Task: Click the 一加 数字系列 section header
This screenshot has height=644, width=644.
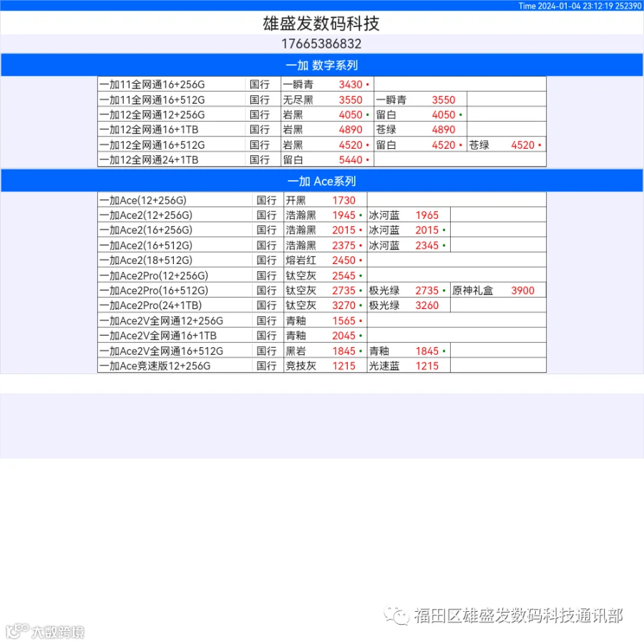Action: (321, 65)
